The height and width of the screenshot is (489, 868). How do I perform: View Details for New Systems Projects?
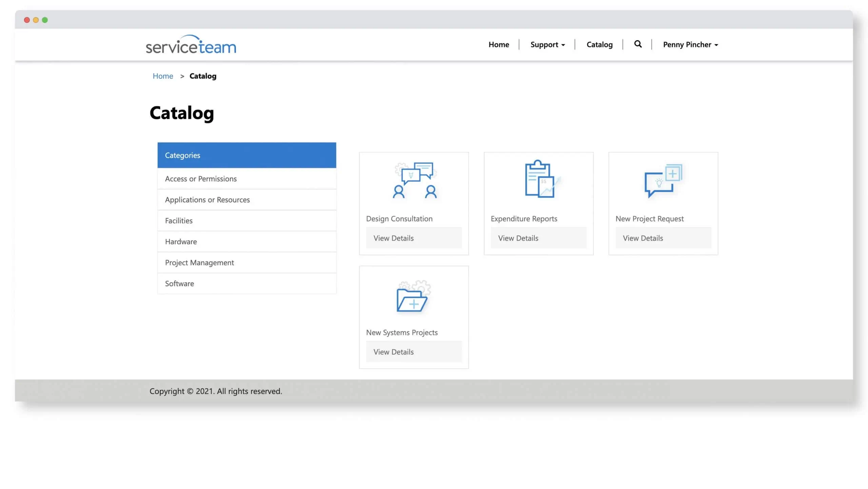pyautogui.click(x=414, y=352)
